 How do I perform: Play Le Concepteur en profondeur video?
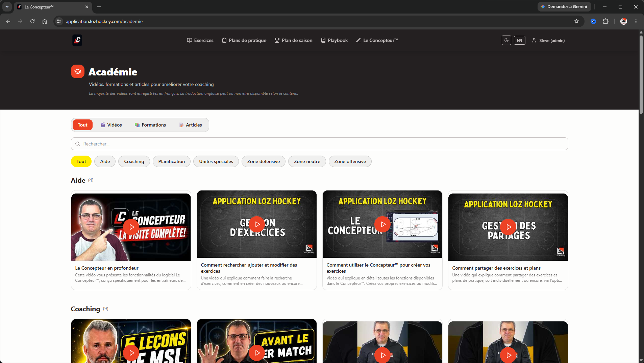point(131,227)
